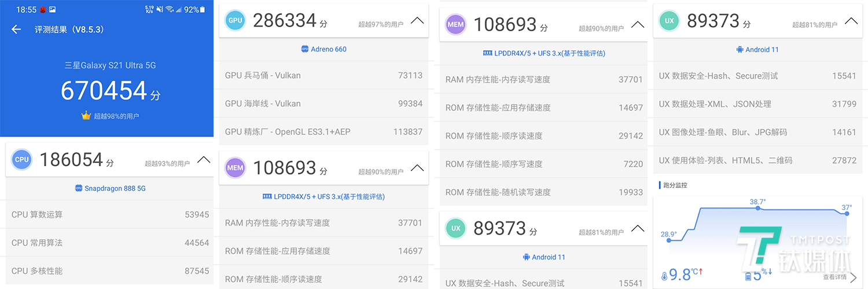Tap the back arrow beside 评测结果

[x=16, y=29]
